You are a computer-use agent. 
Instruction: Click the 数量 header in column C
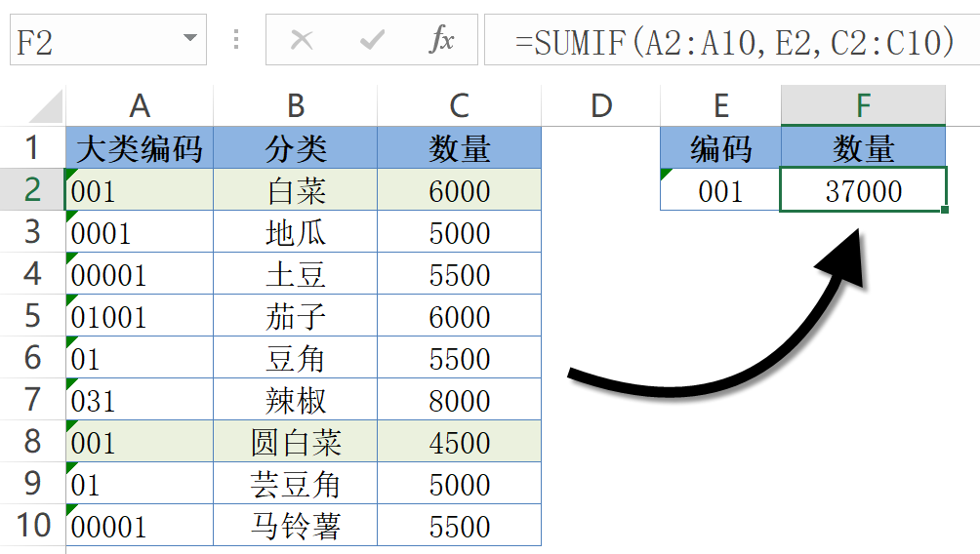(460, 148)
